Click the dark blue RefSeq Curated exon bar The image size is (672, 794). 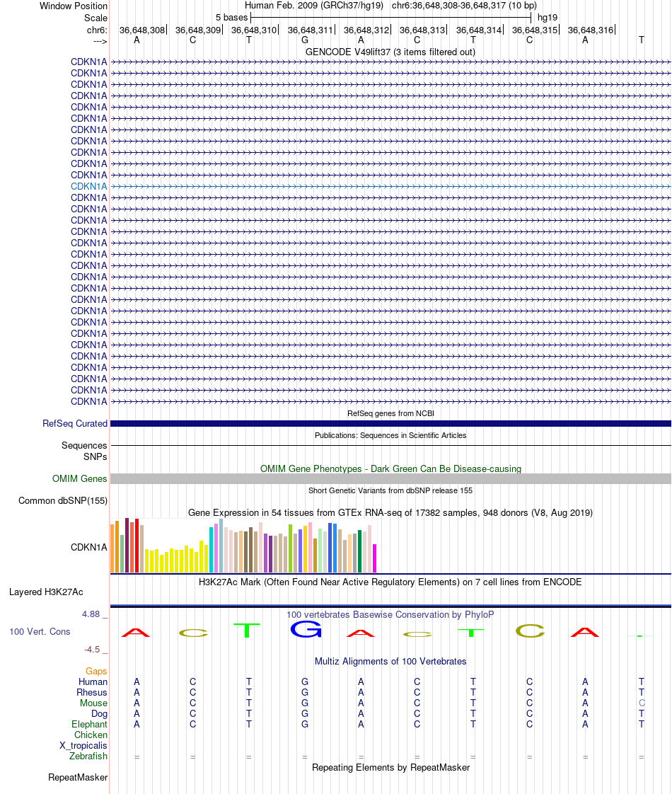click(390, 423)
